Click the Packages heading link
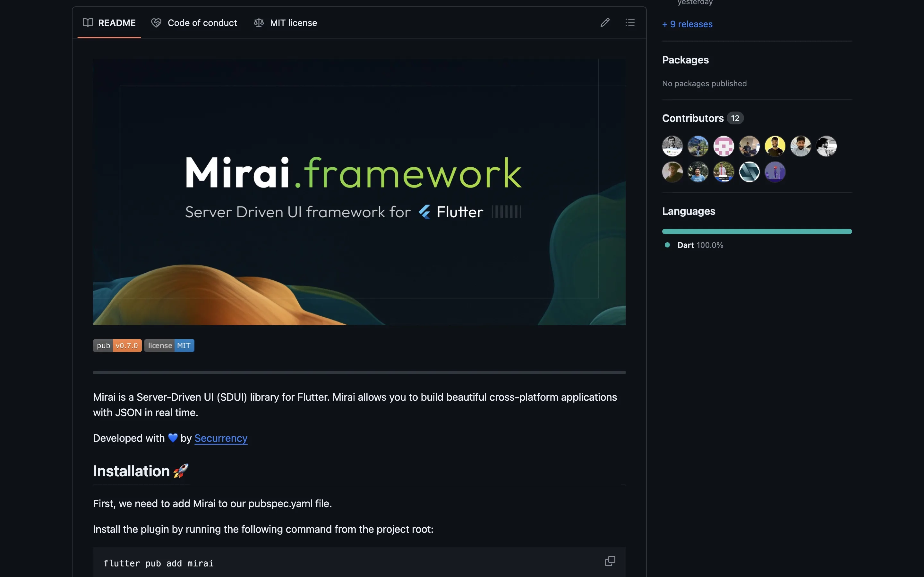Viewport: 924px width, 577px height. (x=685, y=60)
